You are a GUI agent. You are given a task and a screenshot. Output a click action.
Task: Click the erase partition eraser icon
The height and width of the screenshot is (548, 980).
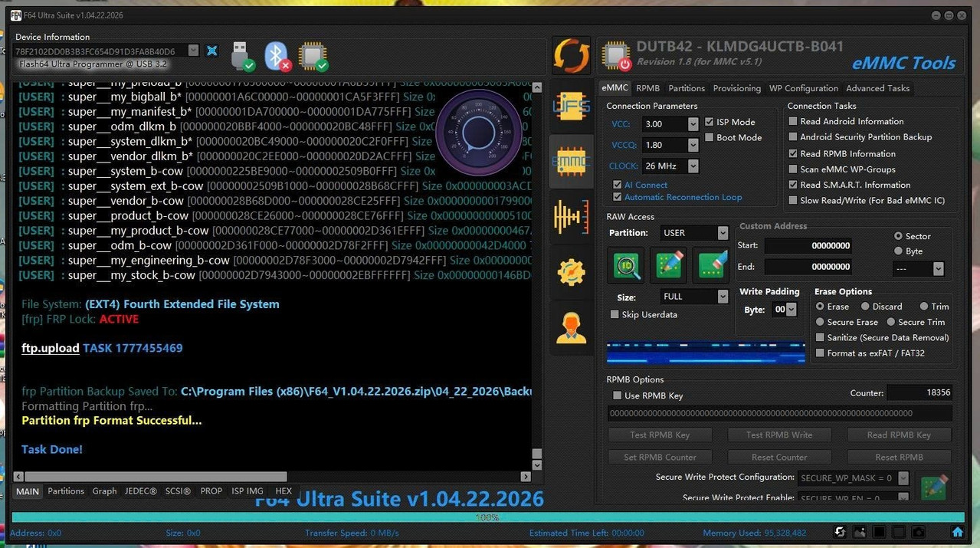[711, 265]
